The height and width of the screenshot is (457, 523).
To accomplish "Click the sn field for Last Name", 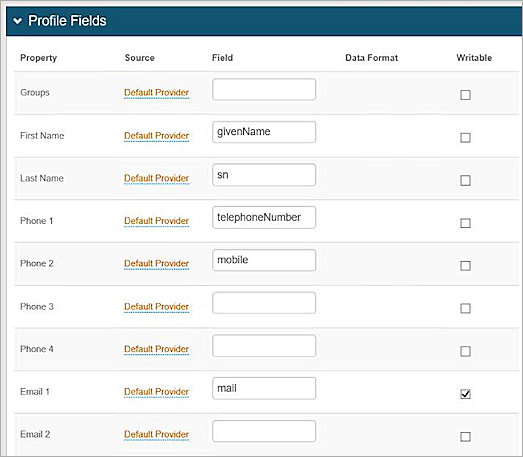I will pos(264,175).
